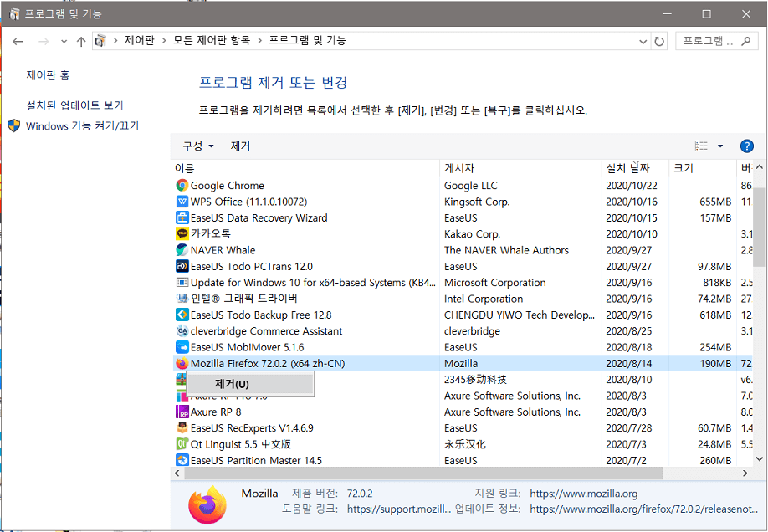Open the view options dropdown arrow

tap(719, 146)
